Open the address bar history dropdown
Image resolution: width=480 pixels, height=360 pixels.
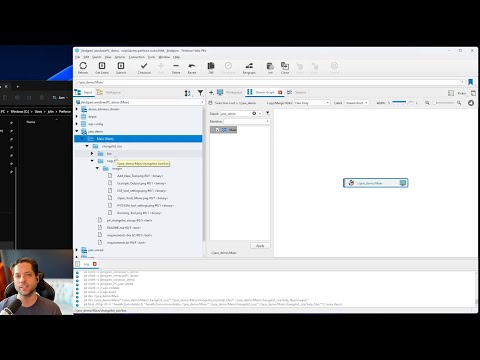click(462, 82)
